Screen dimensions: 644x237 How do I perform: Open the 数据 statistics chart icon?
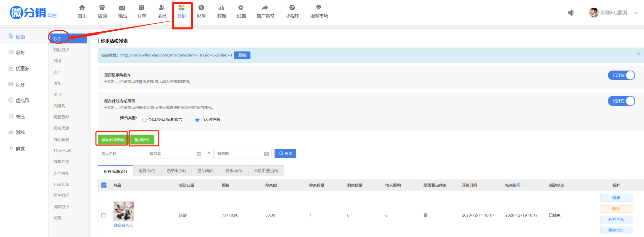point(221,8)
